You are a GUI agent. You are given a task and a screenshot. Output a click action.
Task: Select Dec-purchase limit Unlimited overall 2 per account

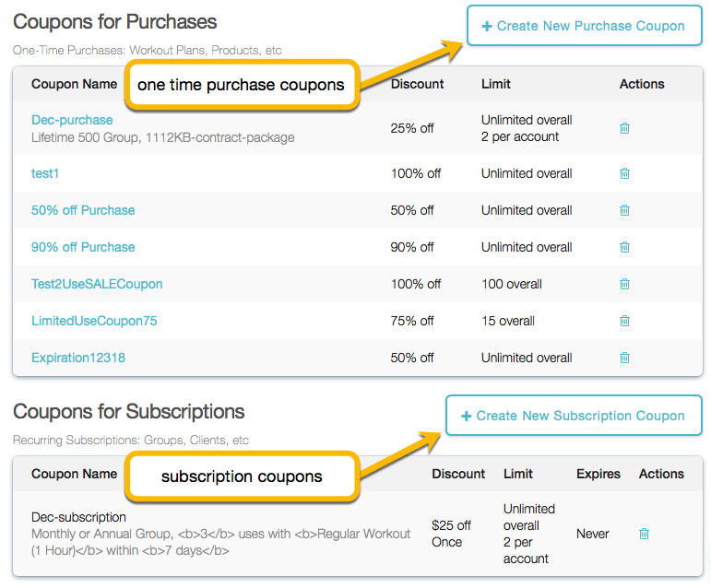527,128
